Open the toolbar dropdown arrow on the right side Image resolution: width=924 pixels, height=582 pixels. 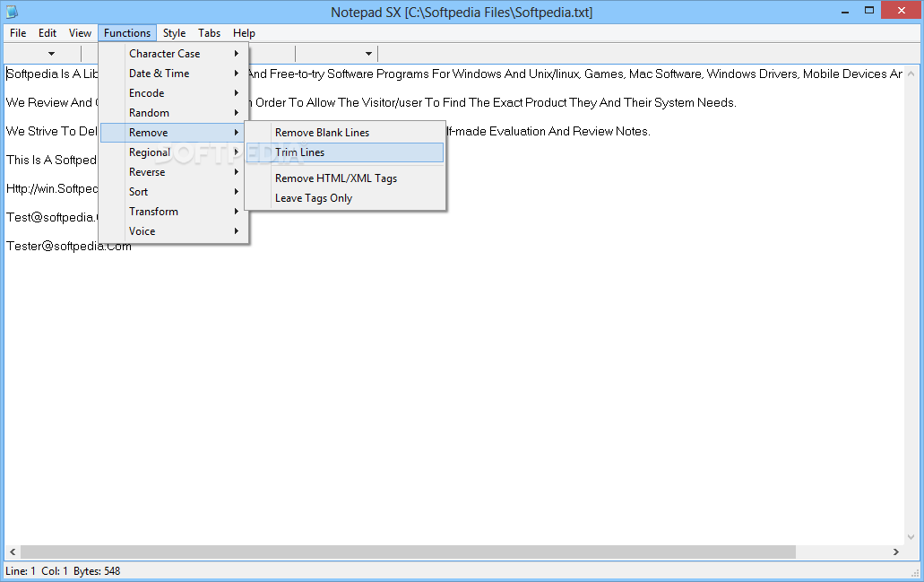coord(368,54)
